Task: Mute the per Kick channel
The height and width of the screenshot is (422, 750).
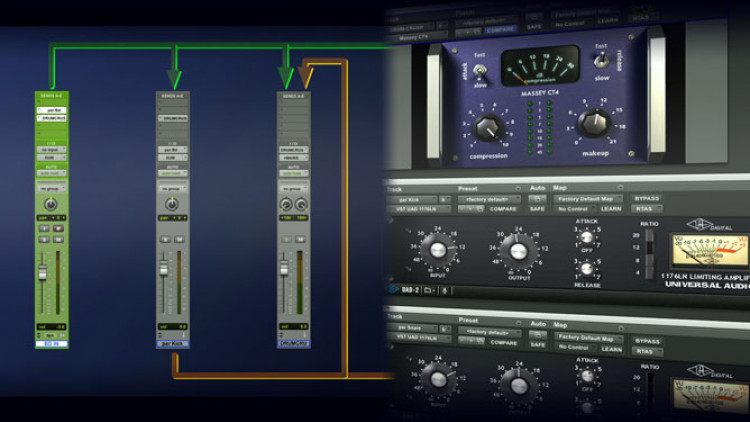Action: 179,239
